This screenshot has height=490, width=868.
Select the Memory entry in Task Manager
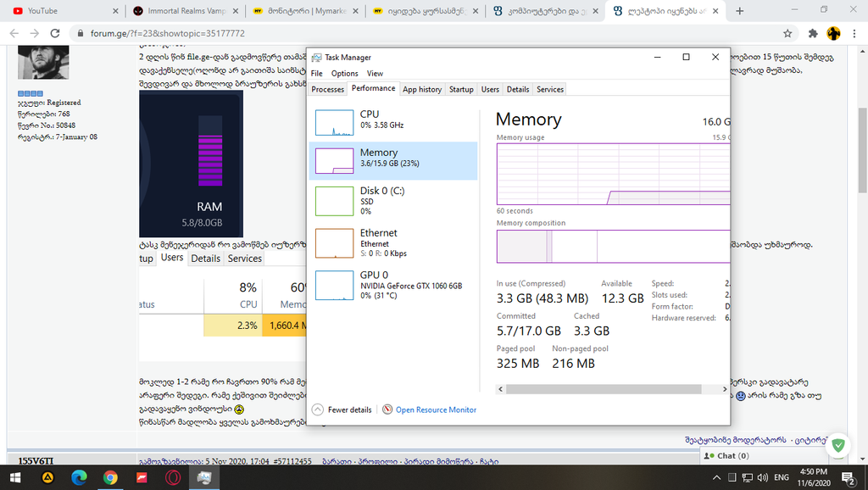click(393, 160)
